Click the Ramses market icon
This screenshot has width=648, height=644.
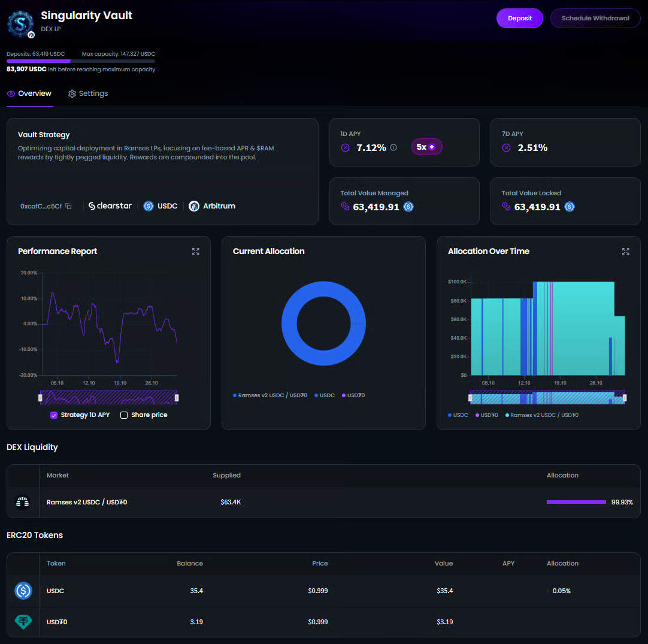[x=22, y=502]
